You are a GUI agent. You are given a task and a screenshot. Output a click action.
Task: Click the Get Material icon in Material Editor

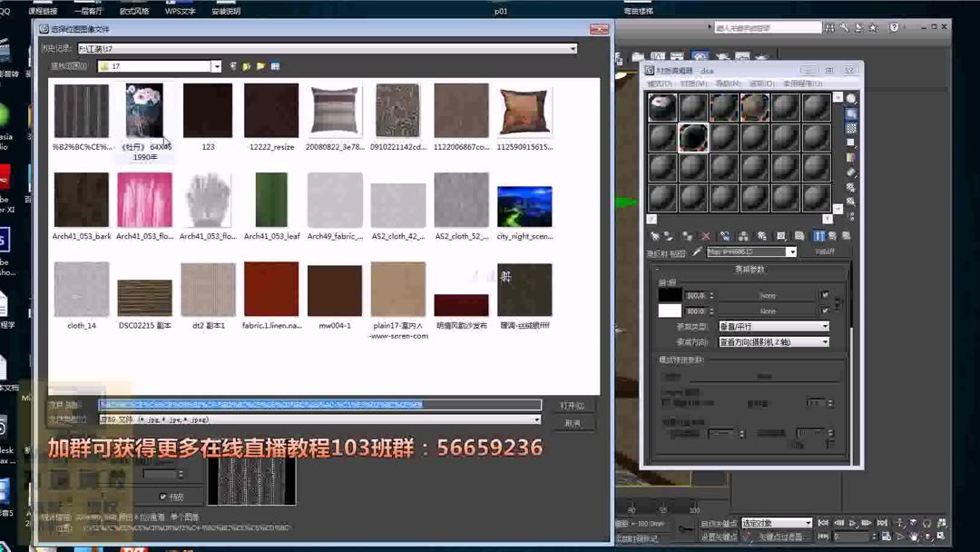coord(654,235)
